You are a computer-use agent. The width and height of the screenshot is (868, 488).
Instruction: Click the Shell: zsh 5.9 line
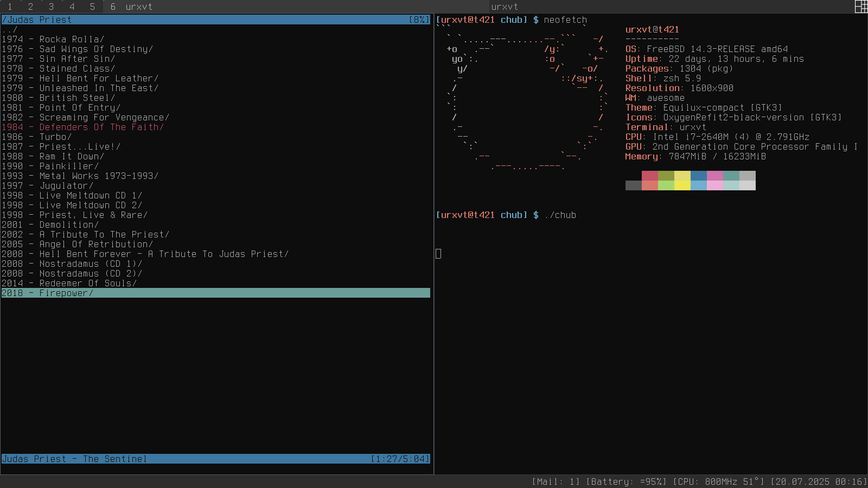pos(663,78)
